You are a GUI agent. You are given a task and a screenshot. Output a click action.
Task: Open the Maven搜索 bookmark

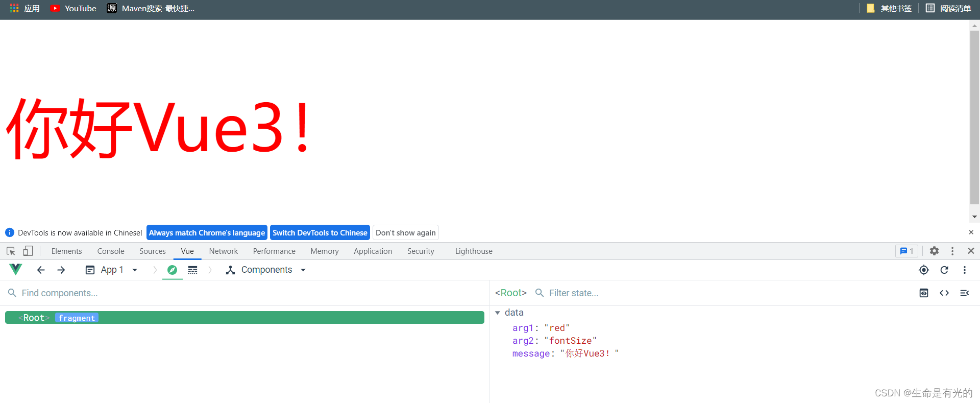pyautogui.click(x=151, y=8)
